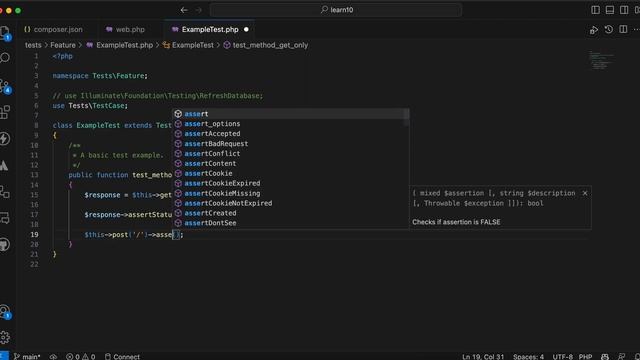This screenshot has width=640, height=360.
Task: Click the code minimap
Action: [x=601, y=60]
